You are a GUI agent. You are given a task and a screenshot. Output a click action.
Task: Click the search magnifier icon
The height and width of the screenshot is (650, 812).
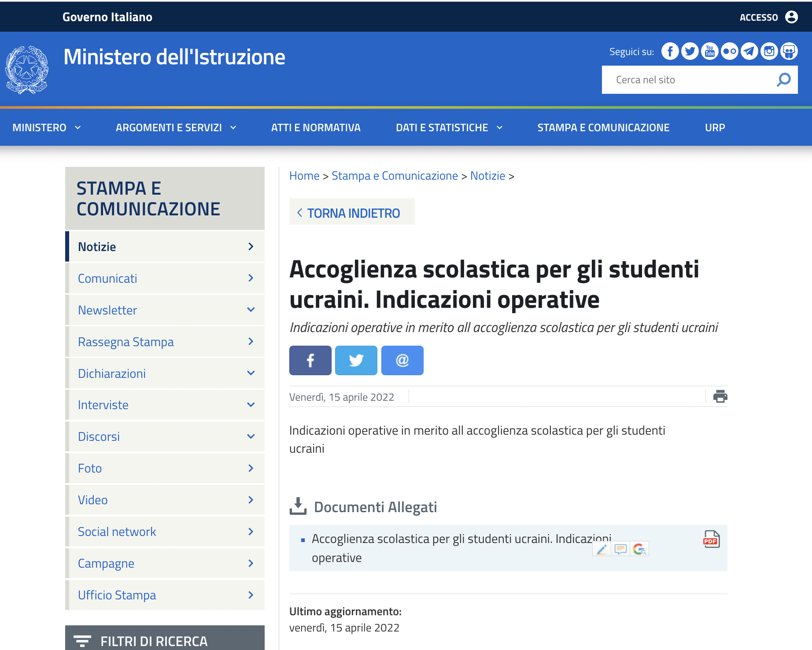coord(784,80)
